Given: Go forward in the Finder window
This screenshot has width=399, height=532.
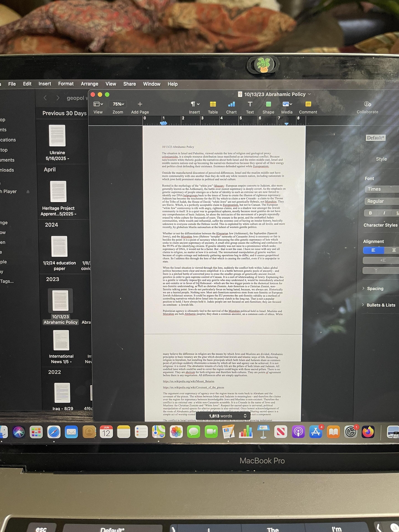Looking at the screenshot, I should tap(58, 98).
